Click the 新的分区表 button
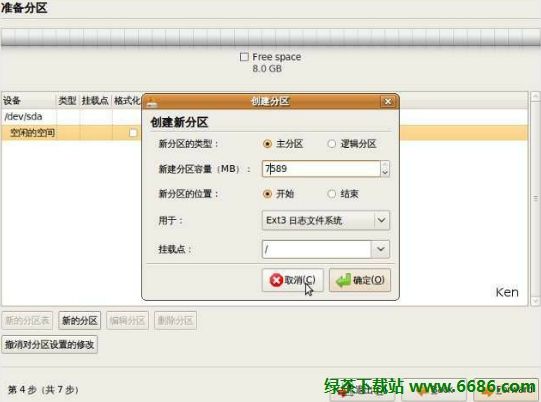The width and height of the screenshot is (541, 402). pos(27,321)
